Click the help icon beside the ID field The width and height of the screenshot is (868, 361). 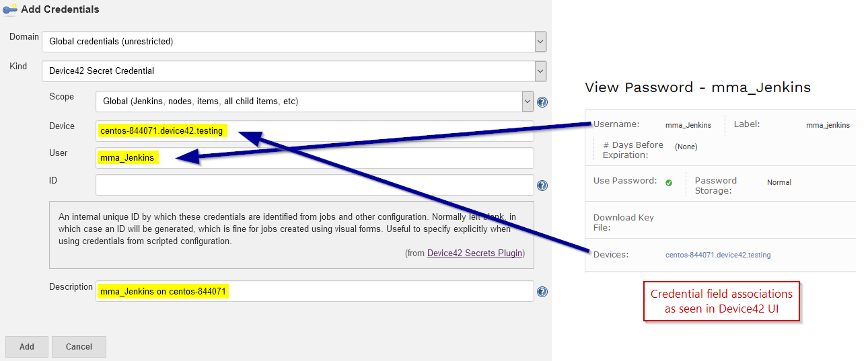click(x=542, y=186)
